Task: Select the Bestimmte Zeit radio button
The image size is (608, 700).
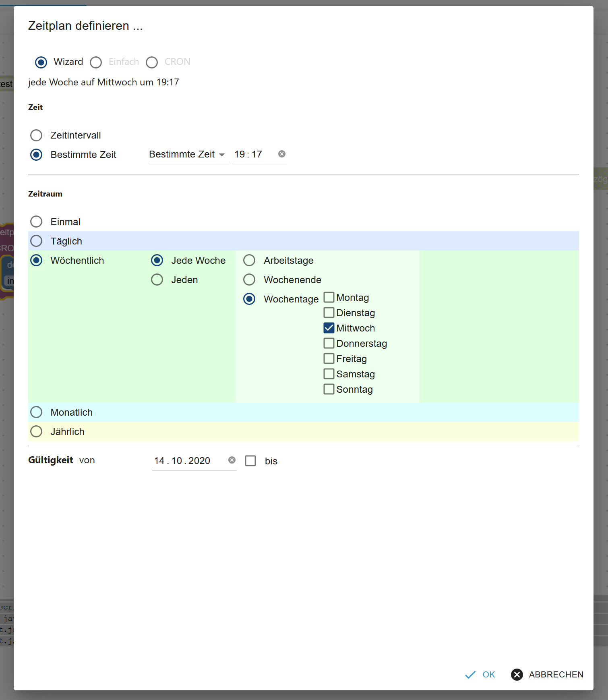Action: pos(36,155)
